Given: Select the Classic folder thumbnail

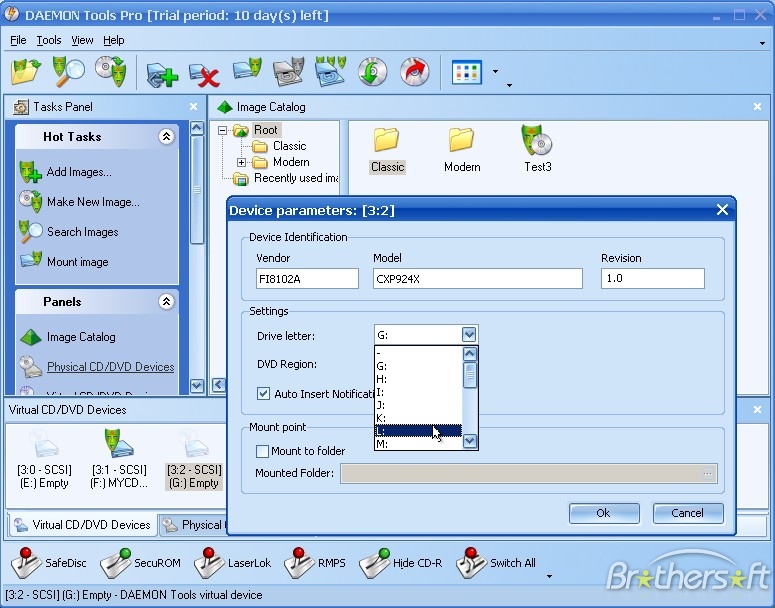Looking at the screenshot, I should tap(387, 150).
